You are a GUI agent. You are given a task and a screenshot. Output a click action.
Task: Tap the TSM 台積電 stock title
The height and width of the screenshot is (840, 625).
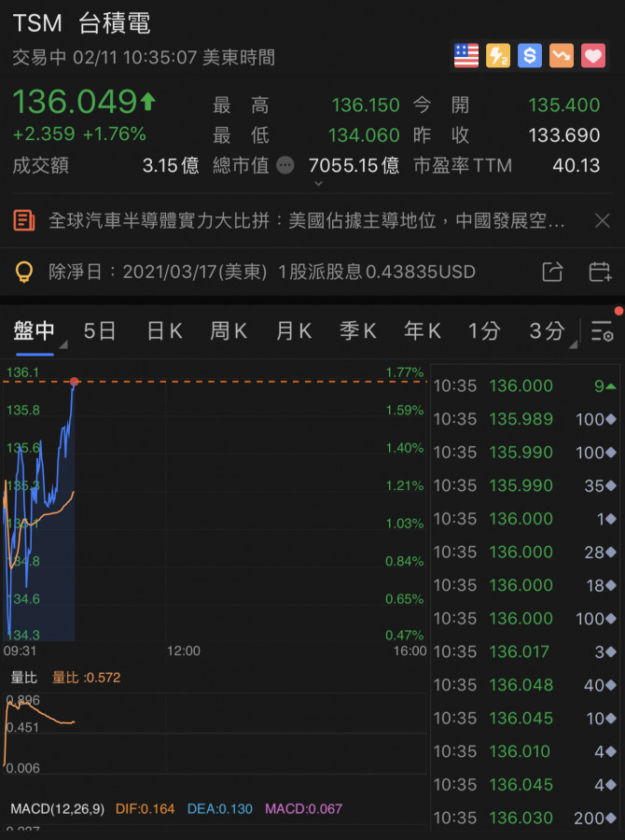click(81, 23)
